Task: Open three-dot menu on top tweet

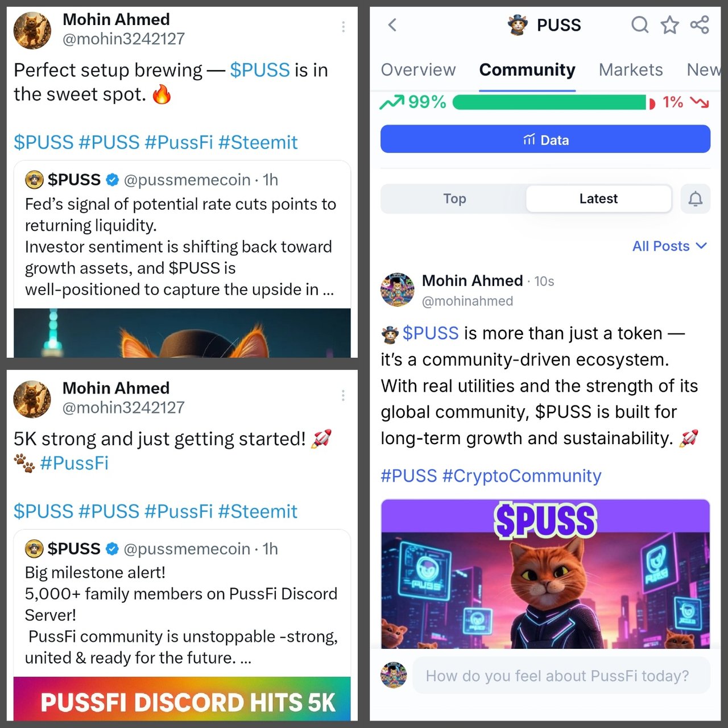Action: click(x=343, y=27)
